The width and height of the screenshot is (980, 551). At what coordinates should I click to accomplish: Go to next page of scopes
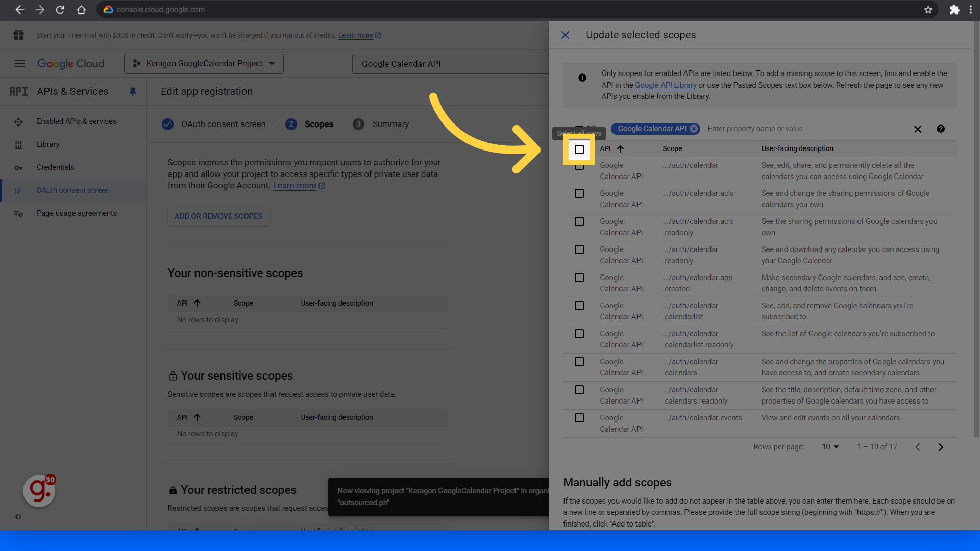941,447
